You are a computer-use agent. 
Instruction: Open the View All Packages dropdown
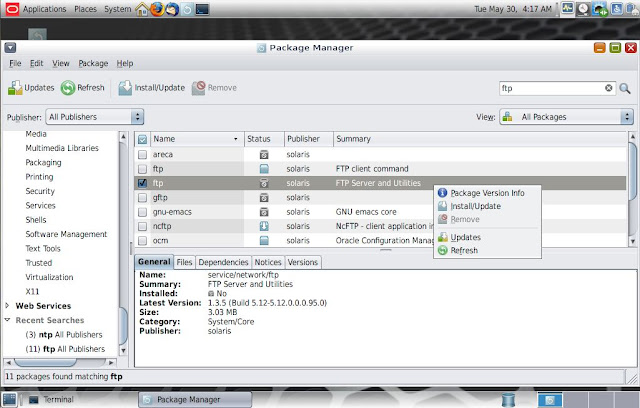[566, 117]
